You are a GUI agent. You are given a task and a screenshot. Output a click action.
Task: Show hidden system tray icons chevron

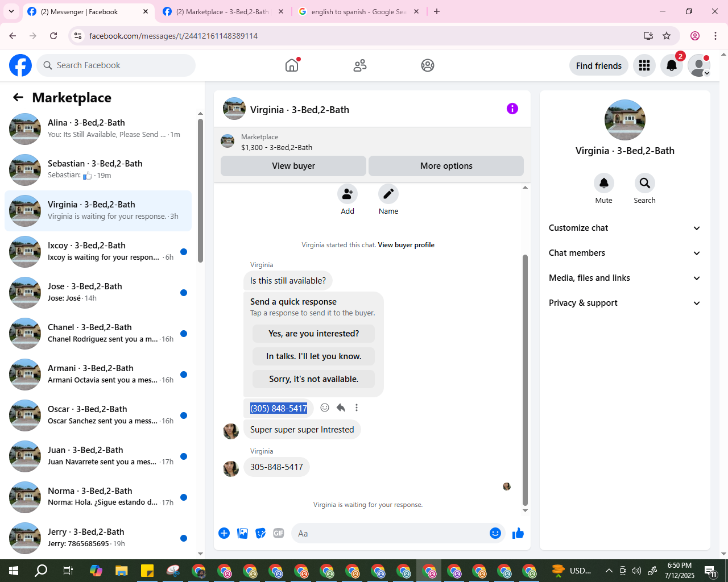pos(609,571)
